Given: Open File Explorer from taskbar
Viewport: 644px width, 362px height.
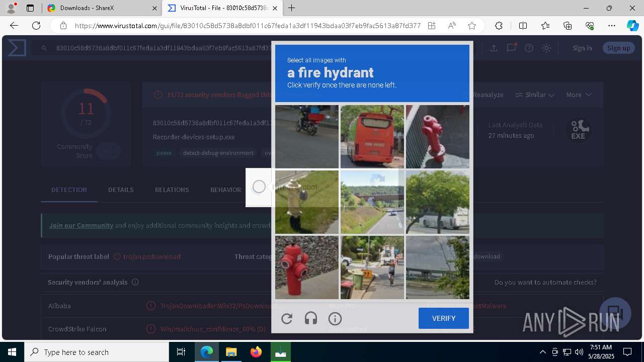Looking at the screenshot, I should click(x=231, y=352).
